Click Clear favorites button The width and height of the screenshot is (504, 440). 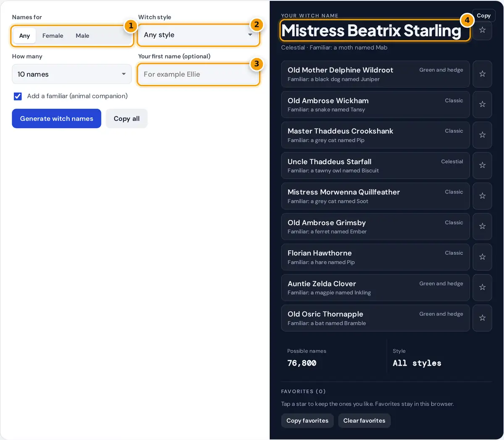click(364, 421)
